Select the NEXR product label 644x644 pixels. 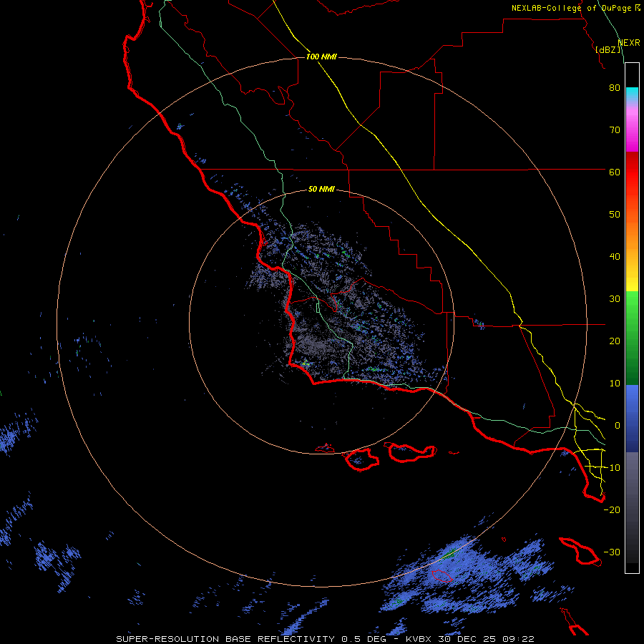(x=629, y=43)
